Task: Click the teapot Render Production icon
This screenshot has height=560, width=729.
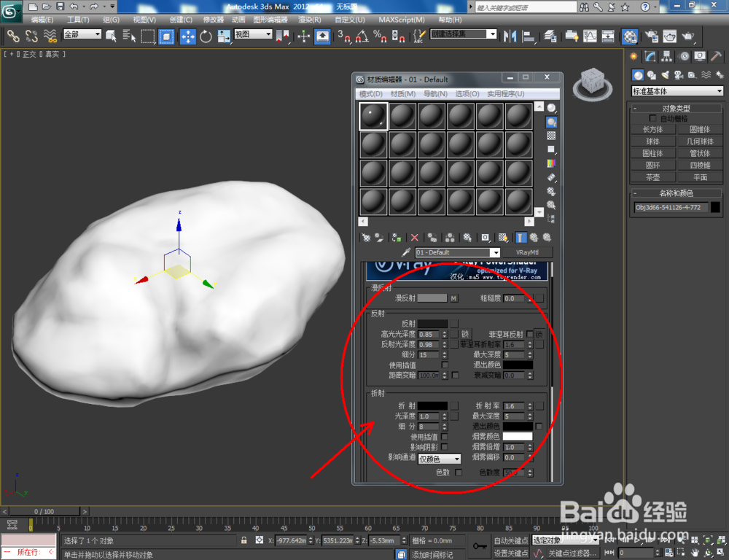Action: (687, 36)
